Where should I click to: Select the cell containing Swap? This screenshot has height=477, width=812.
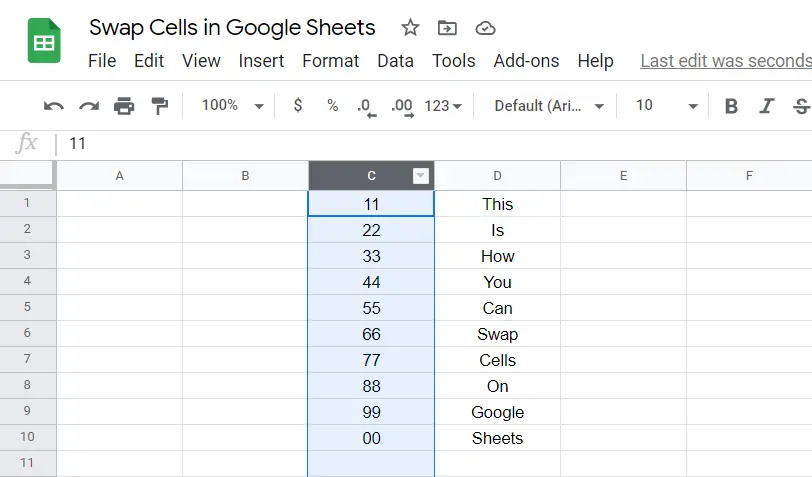pyautogui.click(x=497, y=334)
